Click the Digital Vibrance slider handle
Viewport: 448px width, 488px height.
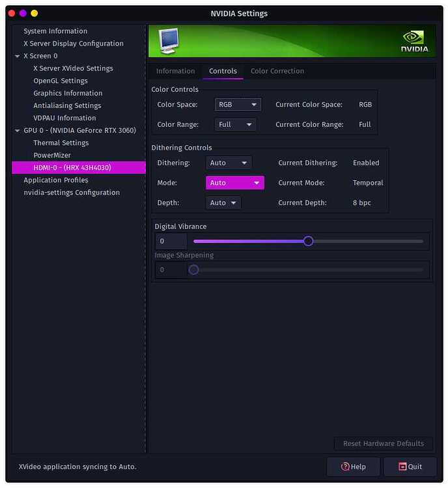pos(308,241)
